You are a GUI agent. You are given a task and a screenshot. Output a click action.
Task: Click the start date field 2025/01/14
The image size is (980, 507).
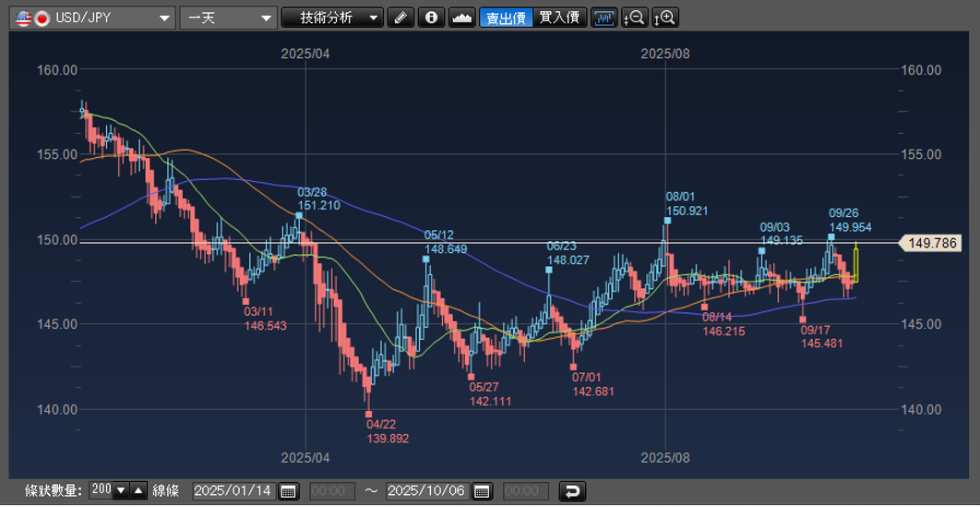coord(233,491)
